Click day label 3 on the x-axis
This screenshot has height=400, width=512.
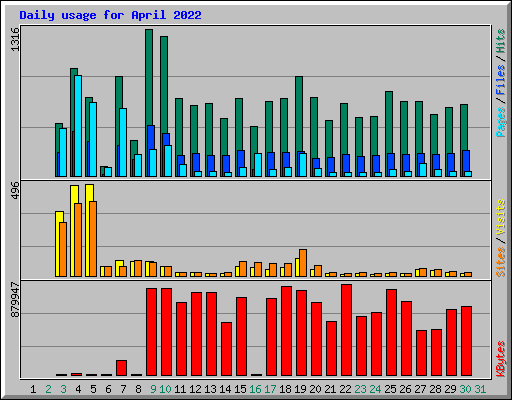click(63, 389)
